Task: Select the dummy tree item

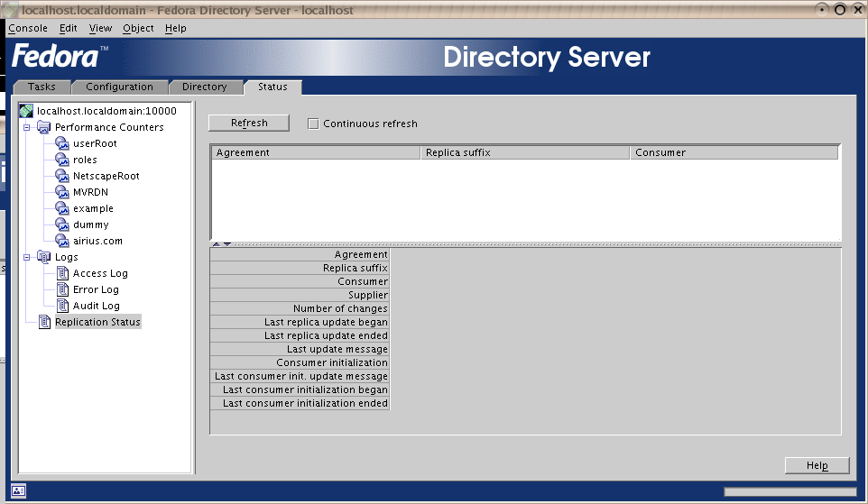Action: pyautogui.click(x=91, y=225)
